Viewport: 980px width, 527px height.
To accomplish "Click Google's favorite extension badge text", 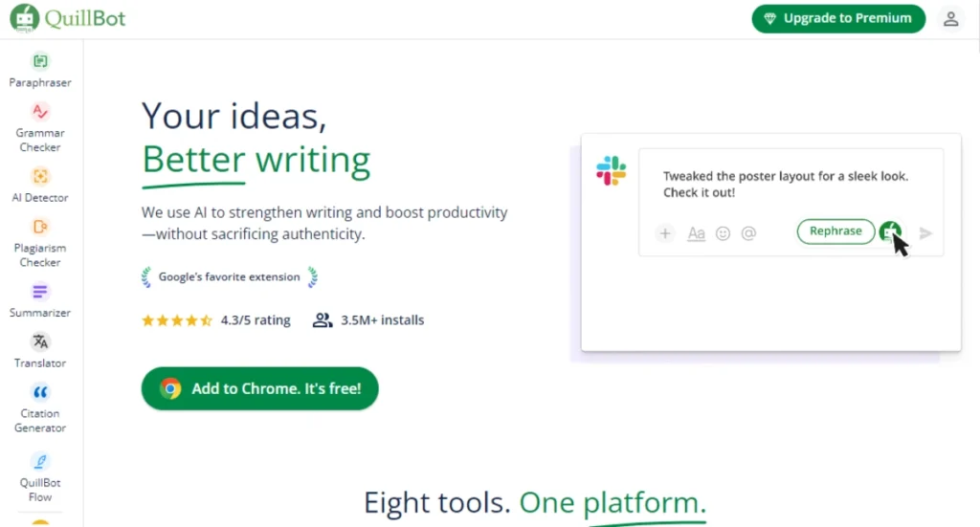I will pyautogui.click(x=230, y=276).
